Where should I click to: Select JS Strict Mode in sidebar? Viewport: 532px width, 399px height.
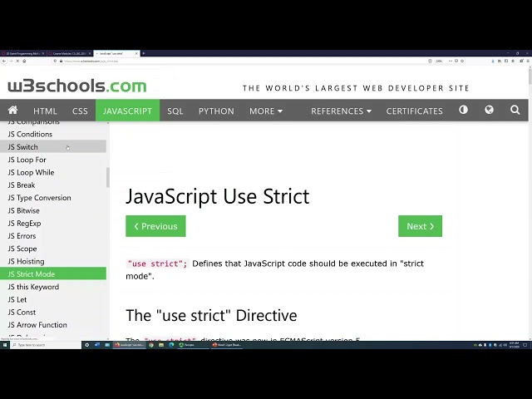[53, 273]
